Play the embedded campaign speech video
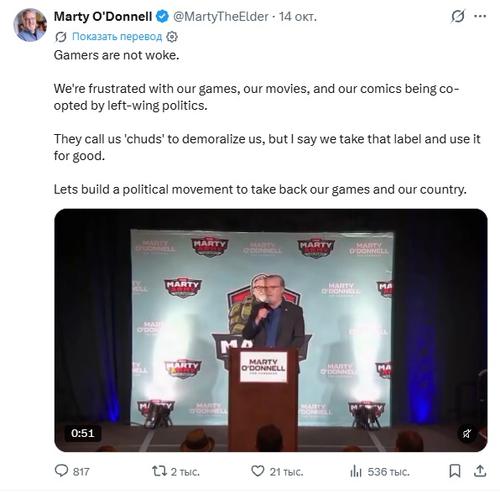500x493 pixels. (x=271, y=330)
